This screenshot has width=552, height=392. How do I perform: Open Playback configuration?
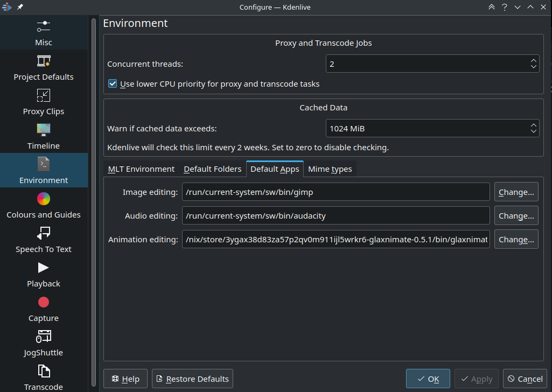click(x=43, y=274)
